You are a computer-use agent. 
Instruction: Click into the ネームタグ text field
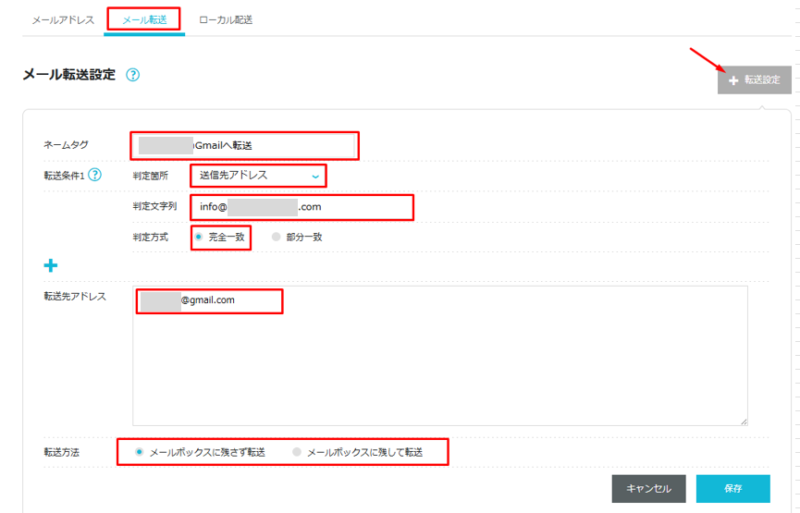tap(244, 146)
